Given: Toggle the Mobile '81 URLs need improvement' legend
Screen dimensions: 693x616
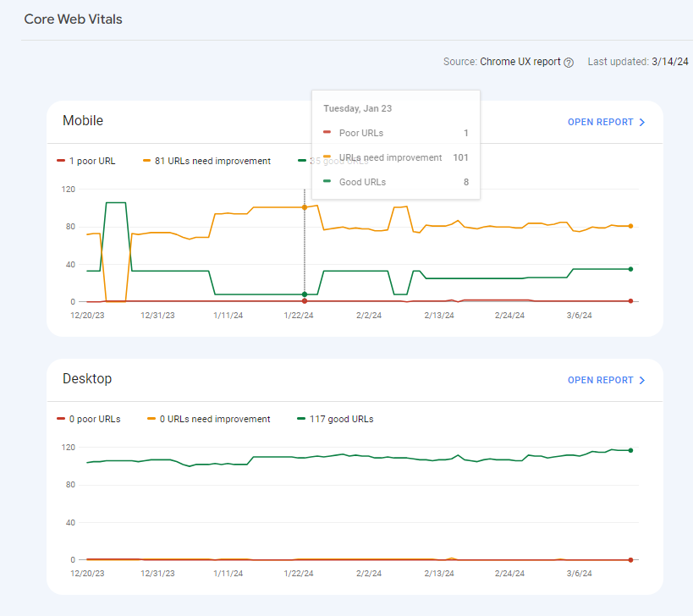Looking at the screenshot, I should pyautogui.click(x=206, y=161).
